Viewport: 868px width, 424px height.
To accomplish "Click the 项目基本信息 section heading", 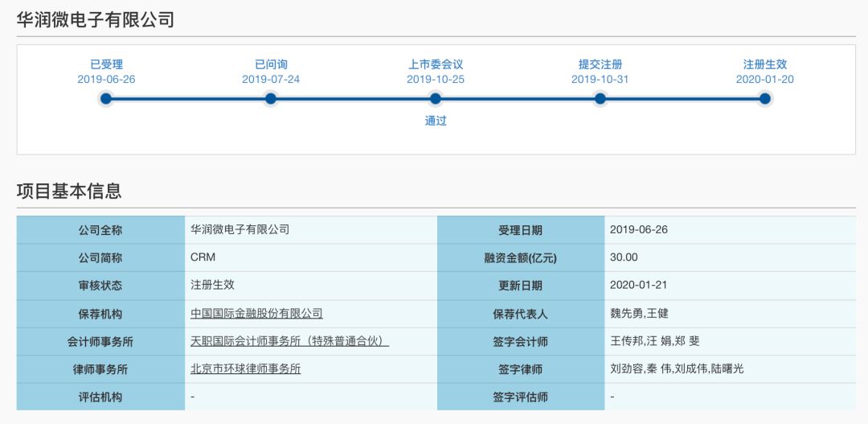I will coord(69,191).
